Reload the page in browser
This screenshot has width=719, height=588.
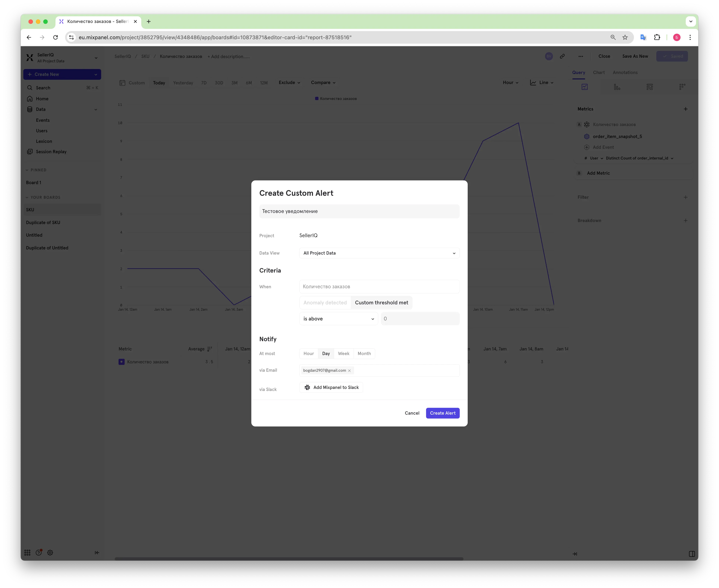(x=55, y=37)
